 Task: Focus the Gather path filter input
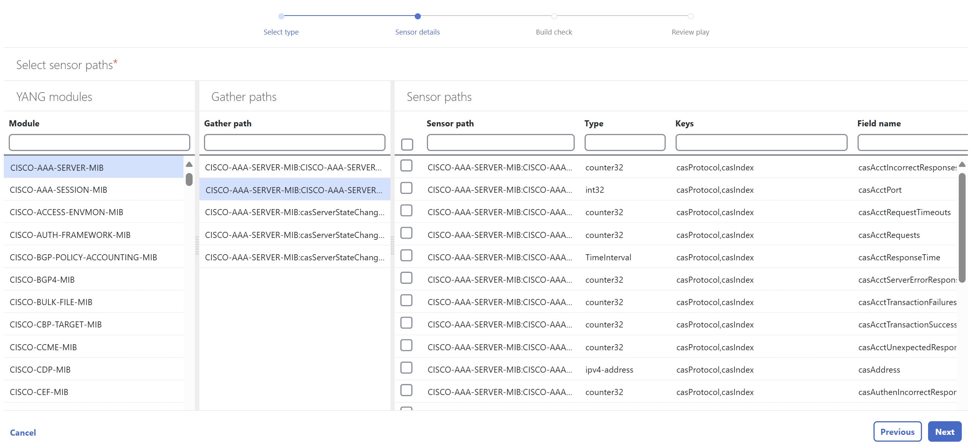295,143
